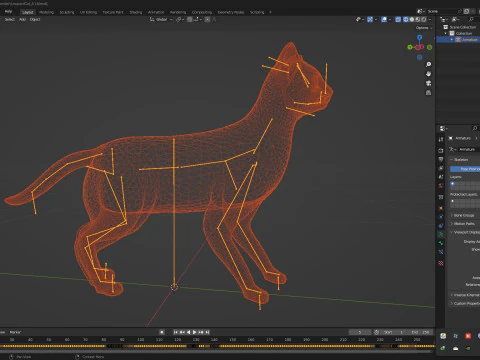Jump to the first frame in timeline
The width and height of the screenshot is (480, 360).
(x=176, y=332)
